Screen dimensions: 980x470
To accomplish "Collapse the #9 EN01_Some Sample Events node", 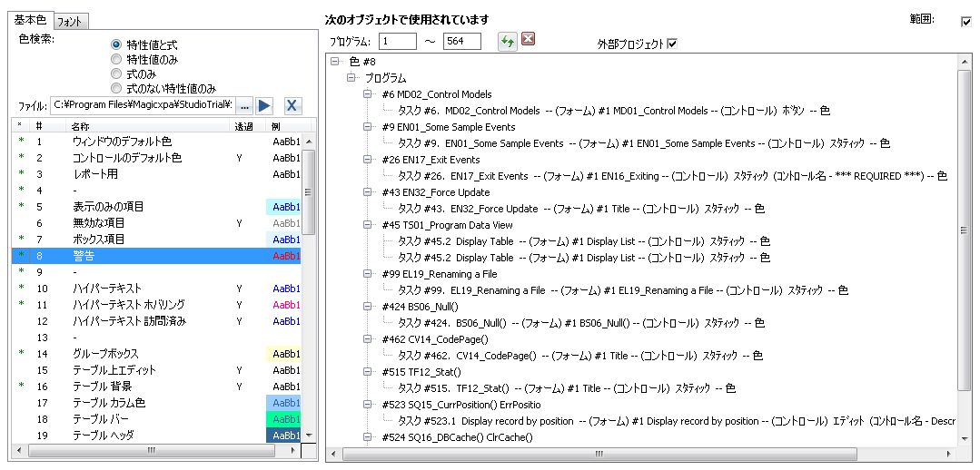I will (x=367, y=127).
